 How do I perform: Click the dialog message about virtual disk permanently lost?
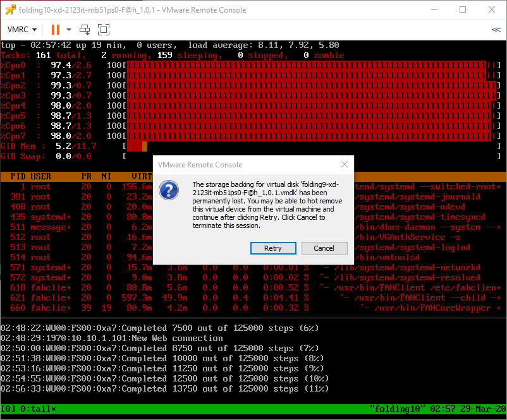tap(267, 205)
